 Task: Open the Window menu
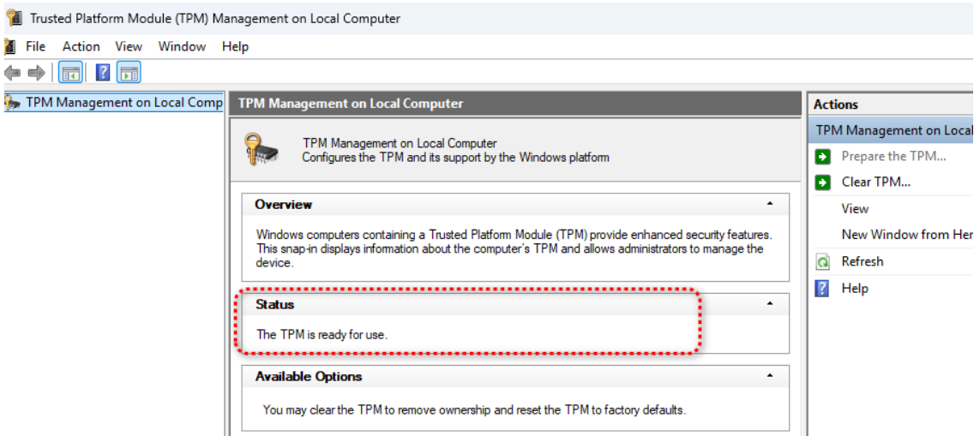[182, 46]
